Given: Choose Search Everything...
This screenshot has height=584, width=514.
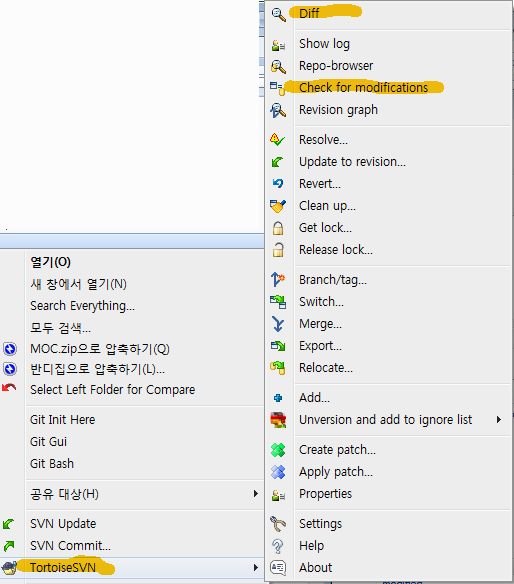Looking at the screenshot, I should [x=82, y=306].
